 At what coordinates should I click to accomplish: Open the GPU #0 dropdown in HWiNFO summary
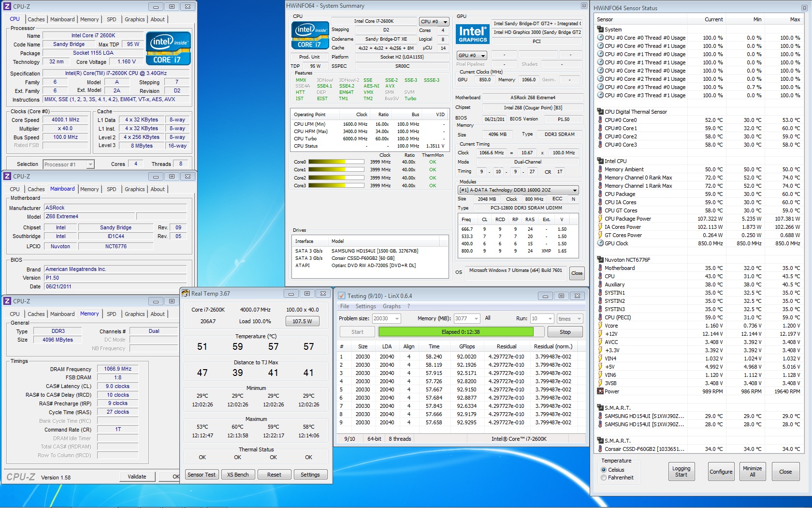(x=471, y=55)
